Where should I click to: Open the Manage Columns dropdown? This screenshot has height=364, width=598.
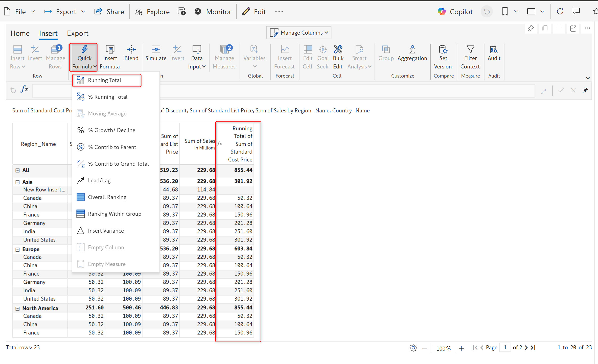tap(299, 33)
